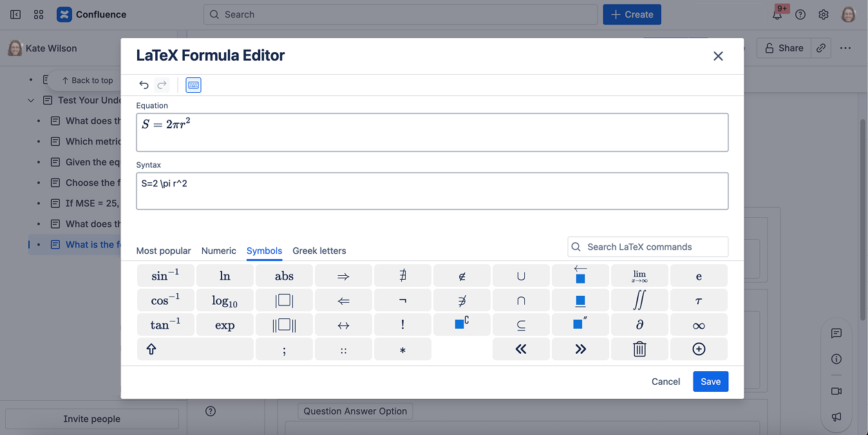Click the circled plus key
The image size is (868, 435).
coord(699,349)
